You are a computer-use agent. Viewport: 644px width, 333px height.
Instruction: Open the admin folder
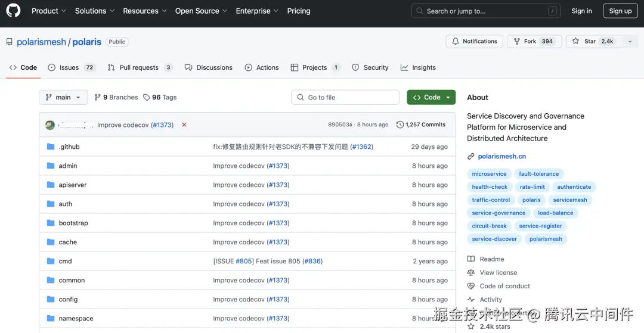click(x=68, y=166)
